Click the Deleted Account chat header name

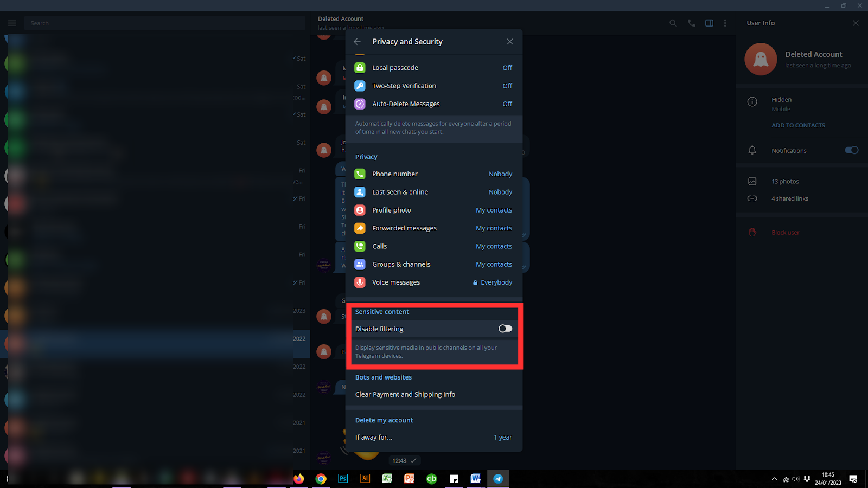(x=341, y=19)
